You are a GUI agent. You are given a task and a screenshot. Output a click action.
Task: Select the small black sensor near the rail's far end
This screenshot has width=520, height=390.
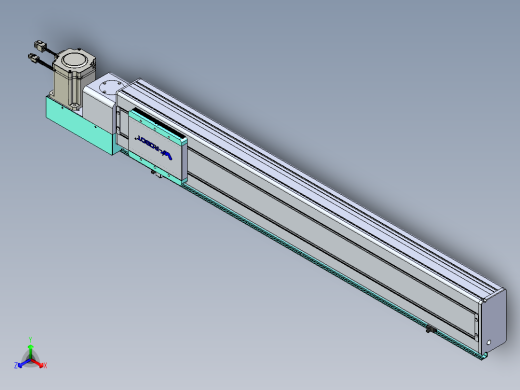coord(431,330)
